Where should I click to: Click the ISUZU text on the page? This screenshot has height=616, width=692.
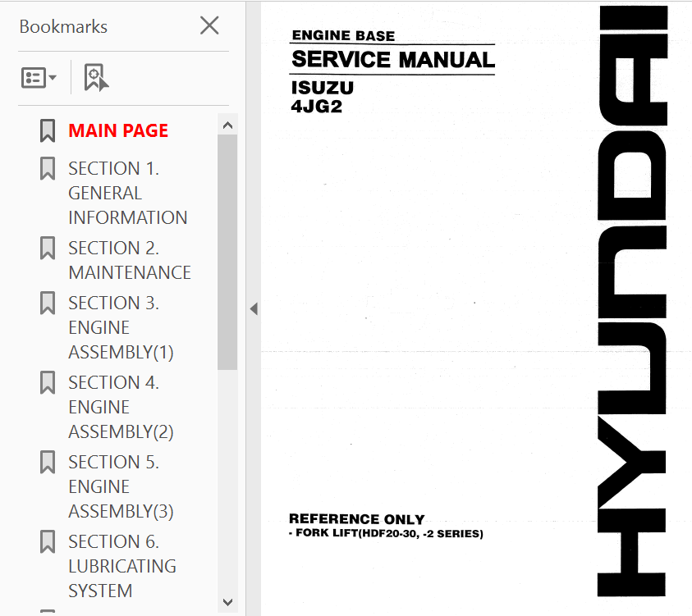tap(323, 88)
